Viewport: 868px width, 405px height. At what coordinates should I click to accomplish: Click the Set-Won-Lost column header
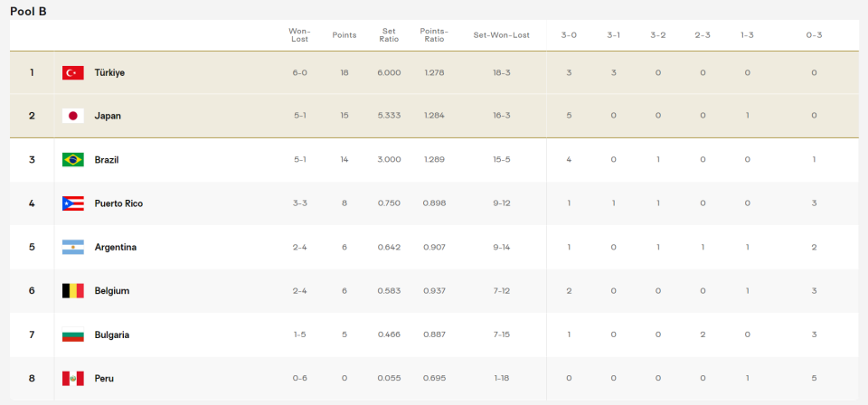click(502, 35)
